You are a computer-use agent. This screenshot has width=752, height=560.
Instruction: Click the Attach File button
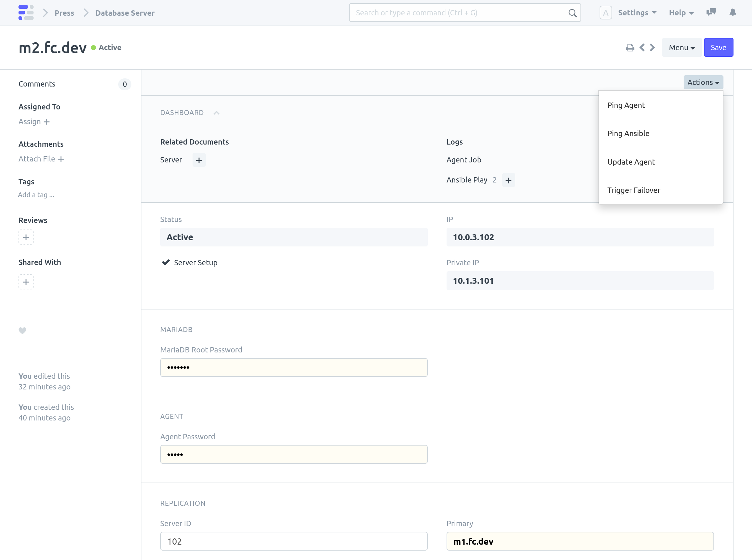click(42, 159)
